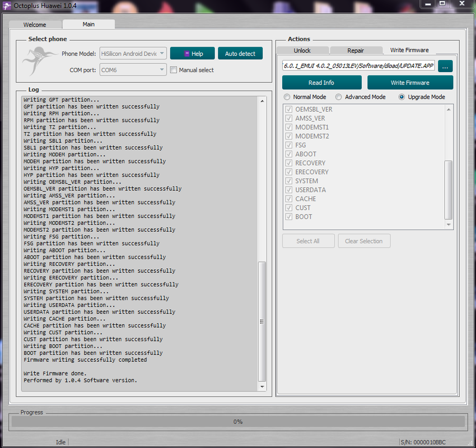
Task: Toggle the USERDATA partition checkbox
Action: (x=289, y=190)
